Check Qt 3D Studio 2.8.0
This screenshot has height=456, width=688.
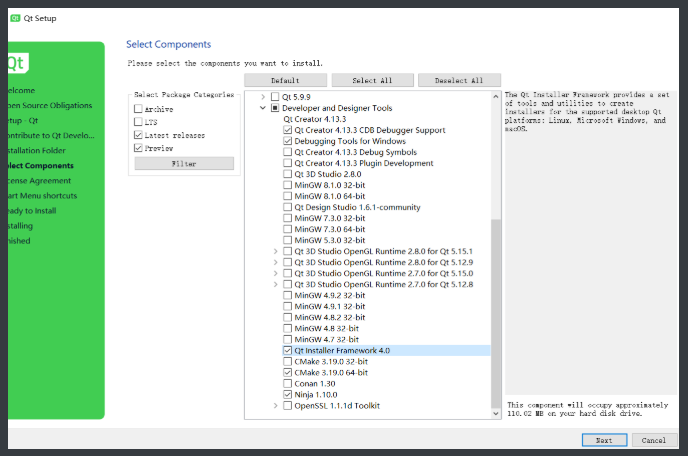287,174
